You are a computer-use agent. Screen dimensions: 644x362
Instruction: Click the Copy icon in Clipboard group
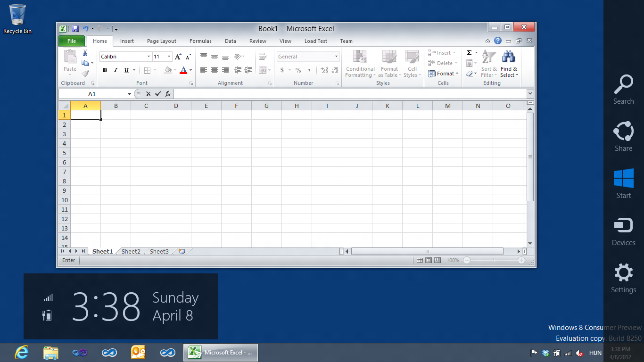[x=85, y=63]
